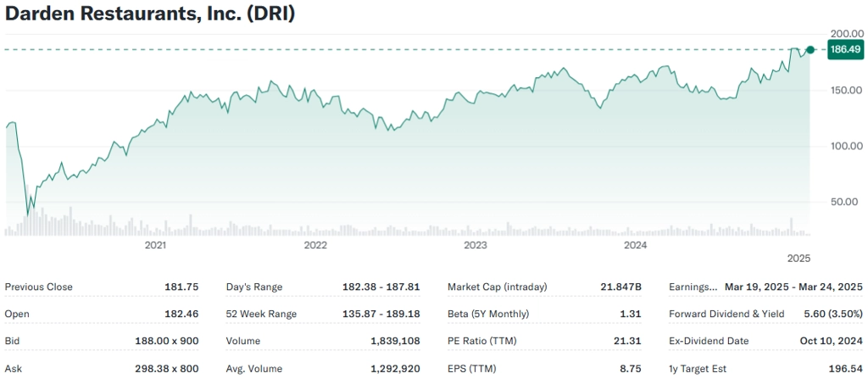Click the Ex-Dividend Date label
This screenshot has width=868, height=379.
(709, 342)
